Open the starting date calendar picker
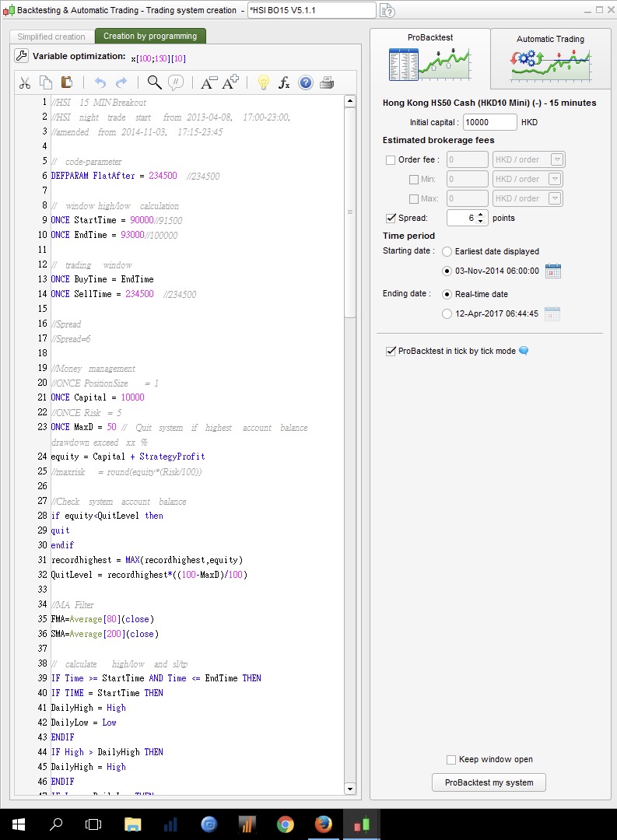The width and height of the screenshot is (617, 840). pyautogui.click(x=552, y=271)
